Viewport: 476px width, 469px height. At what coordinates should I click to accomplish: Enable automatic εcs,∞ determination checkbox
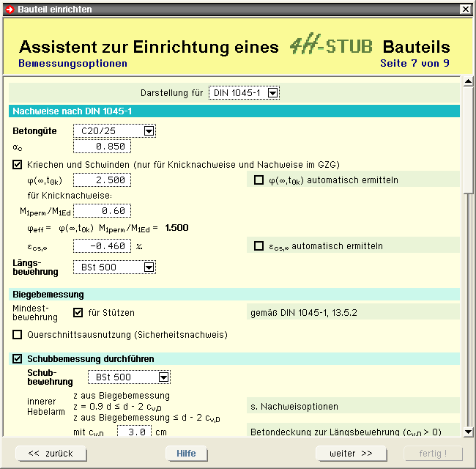coord(259,246)
